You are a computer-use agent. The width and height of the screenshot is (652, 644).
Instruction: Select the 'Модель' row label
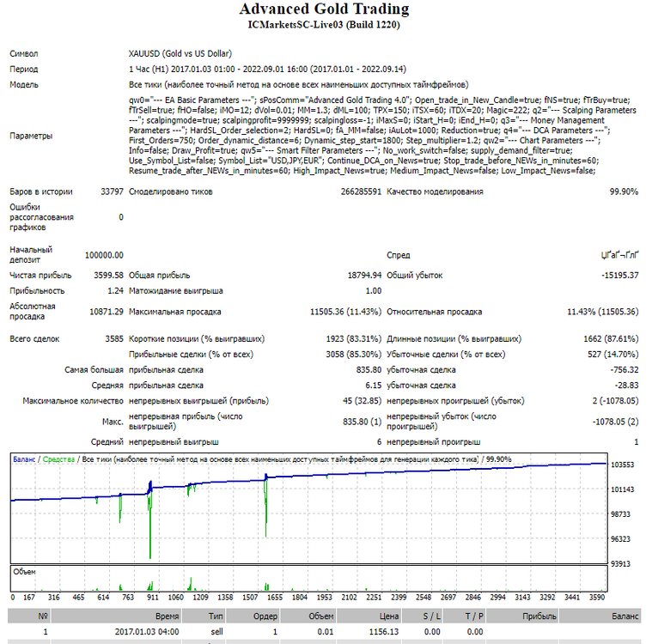pos(24,85)
